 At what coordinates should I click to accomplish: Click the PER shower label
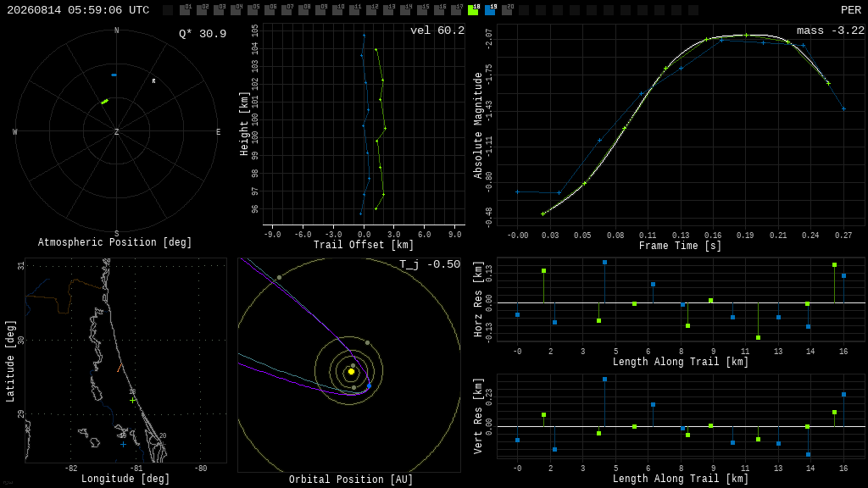pyautogui.click(x=851, y=10)
